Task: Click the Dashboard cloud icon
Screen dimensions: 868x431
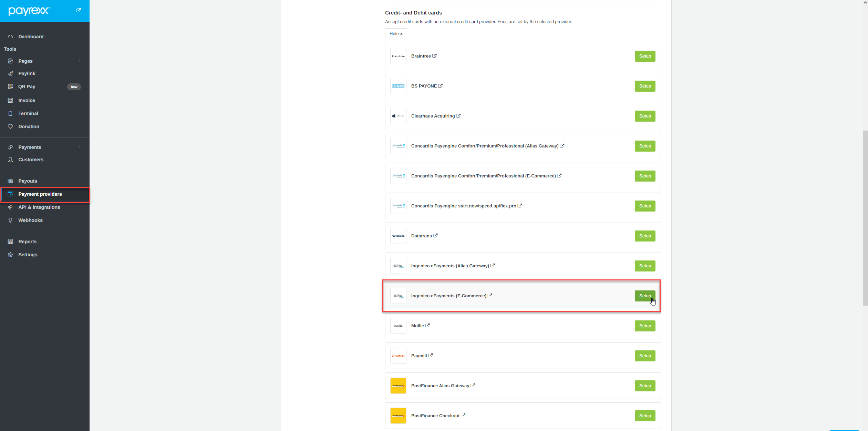Action: 10,37
